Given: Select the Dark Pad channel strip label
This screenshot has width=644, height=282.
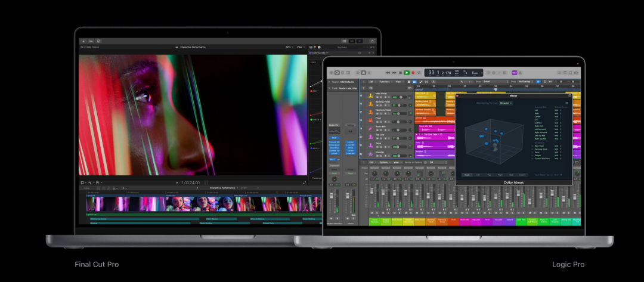Looking at the screenshot, I should [521, 221].
